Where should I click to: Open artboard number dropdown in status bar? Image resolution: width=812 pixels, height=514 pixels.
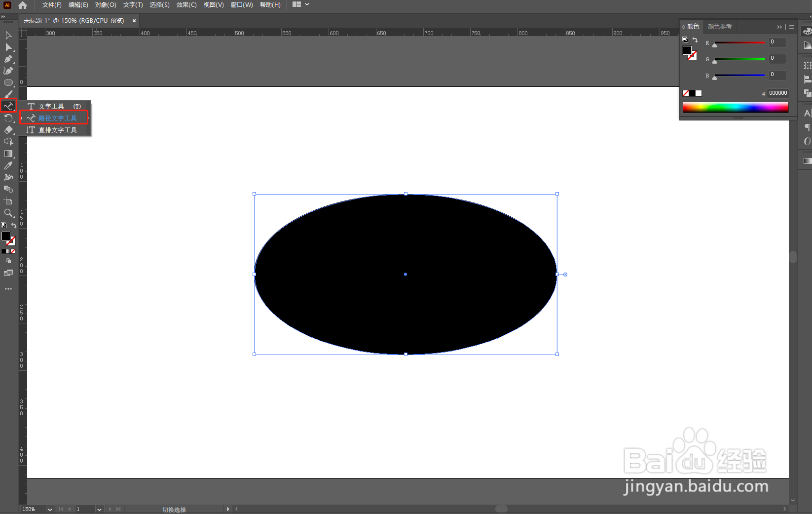pos(99,509)
